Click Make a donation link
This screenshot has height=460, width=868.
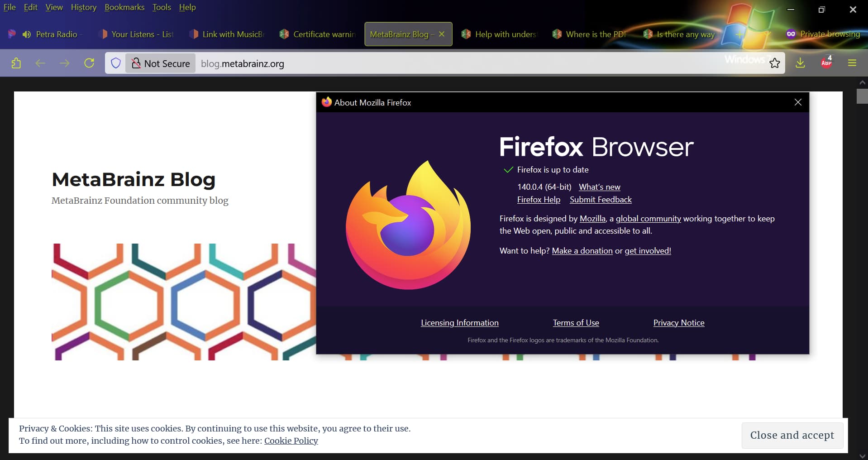click(582, 251)
